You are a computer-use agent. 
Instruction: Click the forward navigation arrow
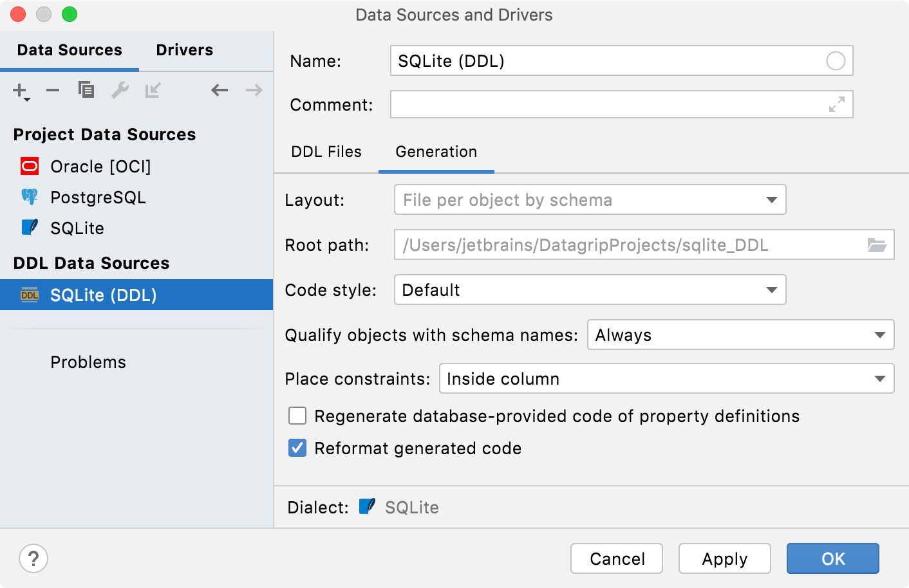[x=253, y=90]
